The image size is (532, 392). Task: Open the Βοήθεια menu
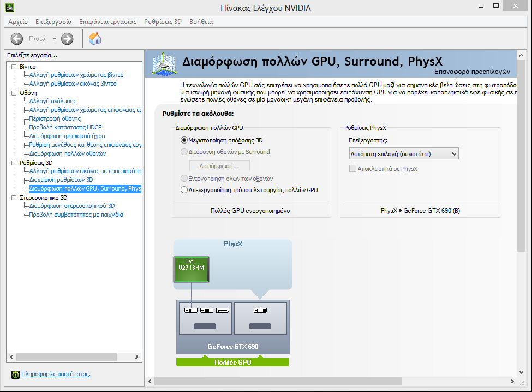pos(201,22)
